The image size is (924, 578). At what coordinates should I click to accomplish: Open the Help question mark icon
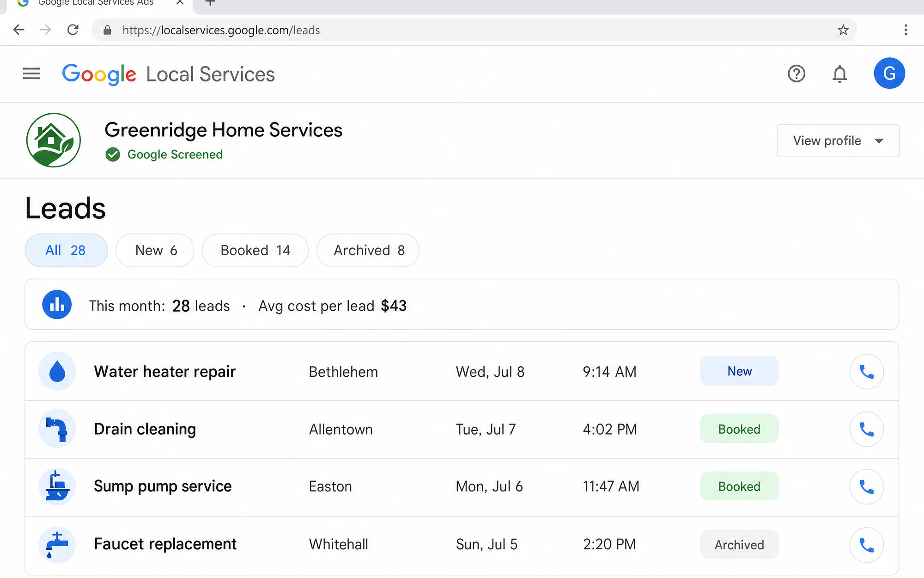click(x=796, y=74)
